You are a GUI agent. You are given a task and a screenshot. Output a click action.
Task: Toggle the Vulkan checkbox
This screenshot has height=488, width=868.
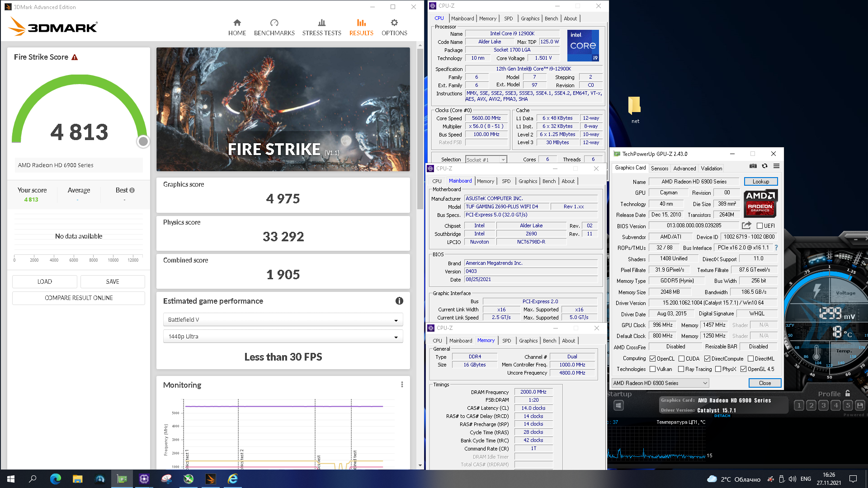(652, 369)
